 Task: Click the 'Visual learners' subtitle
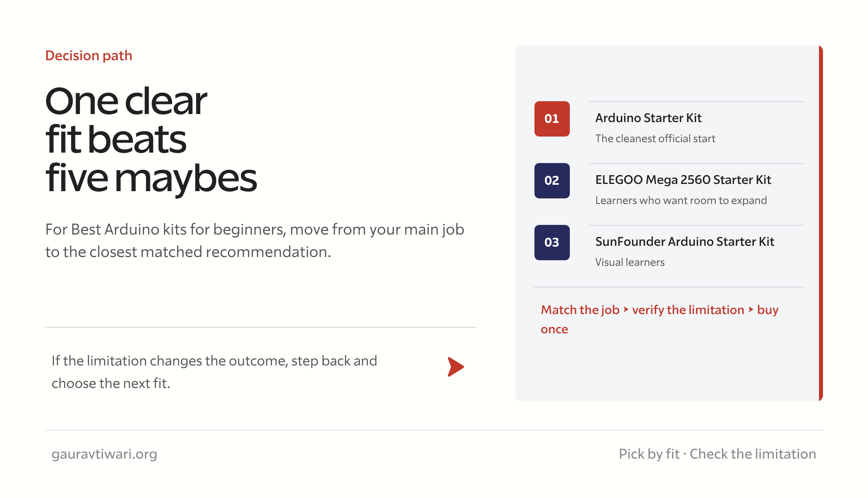coord(630,262)
